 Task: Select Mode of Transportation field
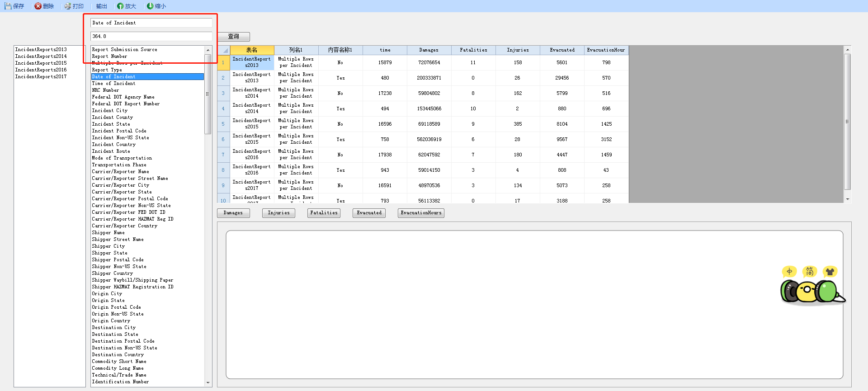click(x=147, y=158)
